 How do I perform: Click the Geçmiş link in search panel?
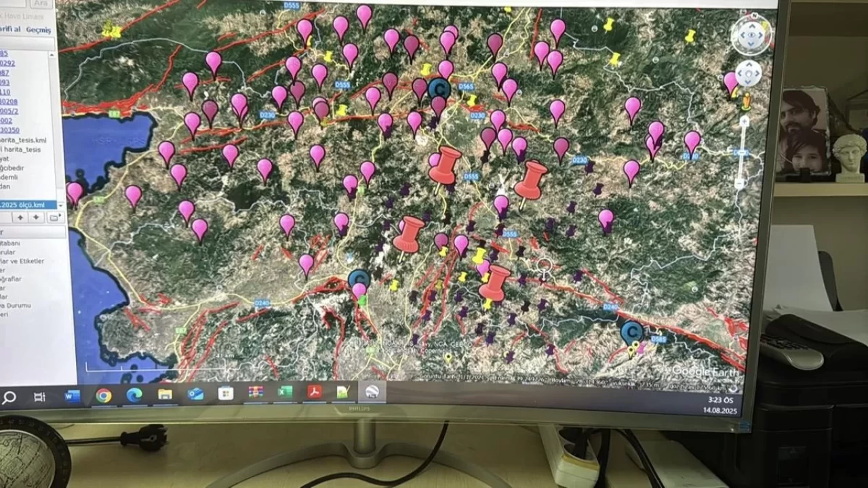(x=38, y=30)
